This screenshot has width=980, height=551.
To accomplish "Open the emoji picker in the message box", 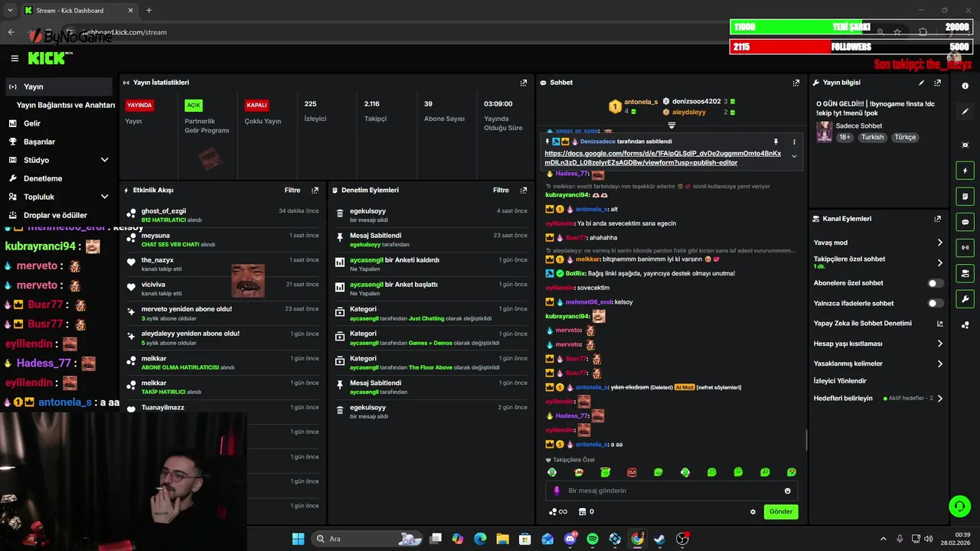I will click(x=787, y=491).
